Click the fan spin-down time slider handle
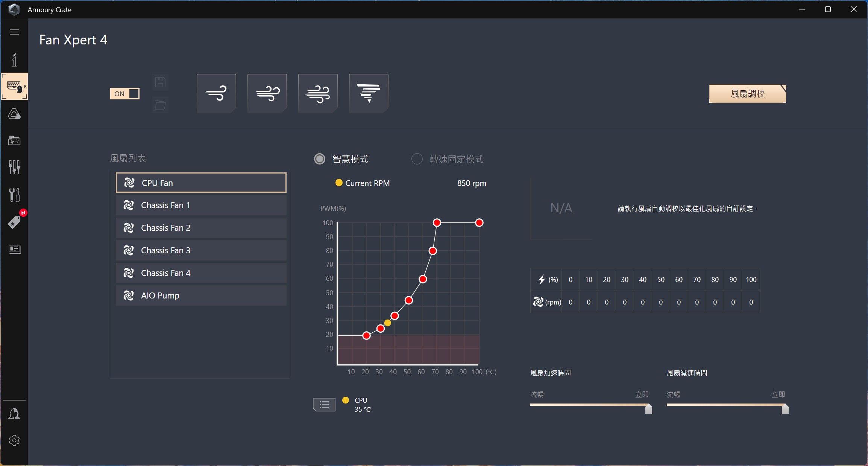868x466 pixels. 785,409
